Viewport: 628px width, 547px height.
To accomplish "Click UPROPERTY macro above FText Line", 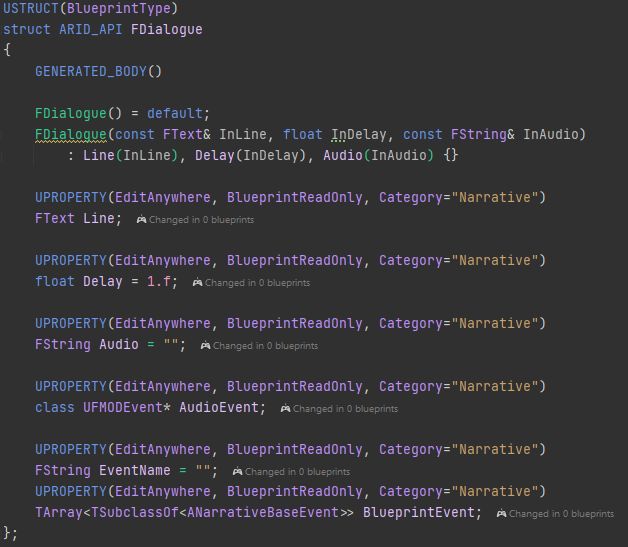I will point(71,197).
